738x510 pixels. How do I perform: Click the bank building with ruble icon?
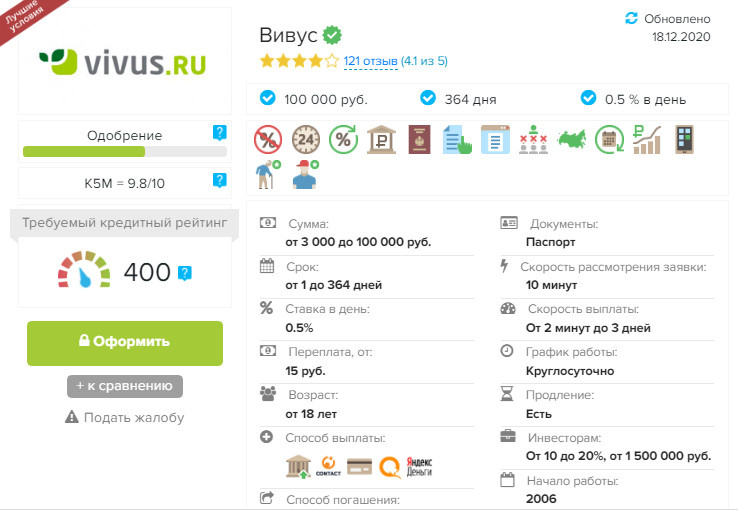click(x=381, y=140)
